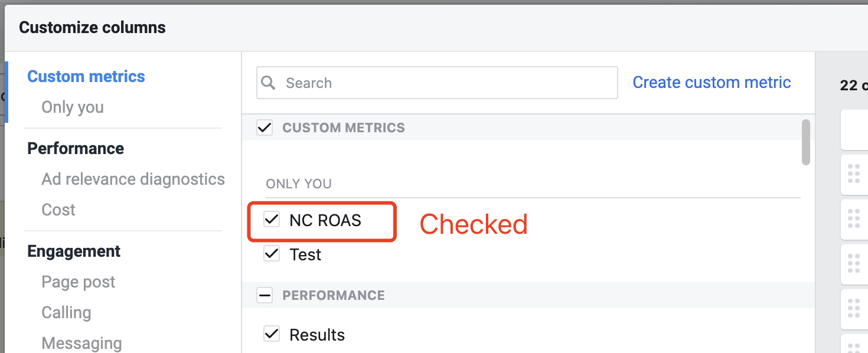This screenshot has width=868, height=353.
Task: Jump to the Performance category
Action: coord(76,148)
